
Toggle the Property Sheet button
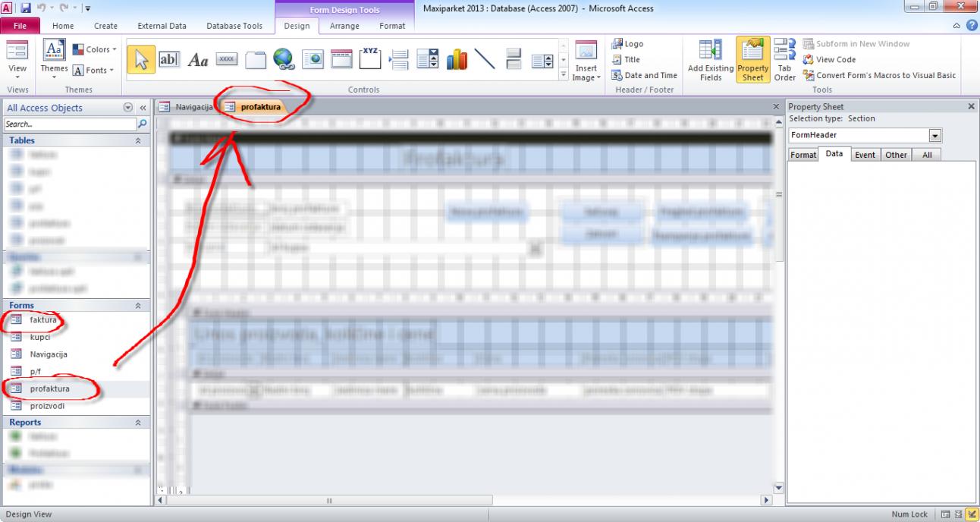[x=752, y=61]
